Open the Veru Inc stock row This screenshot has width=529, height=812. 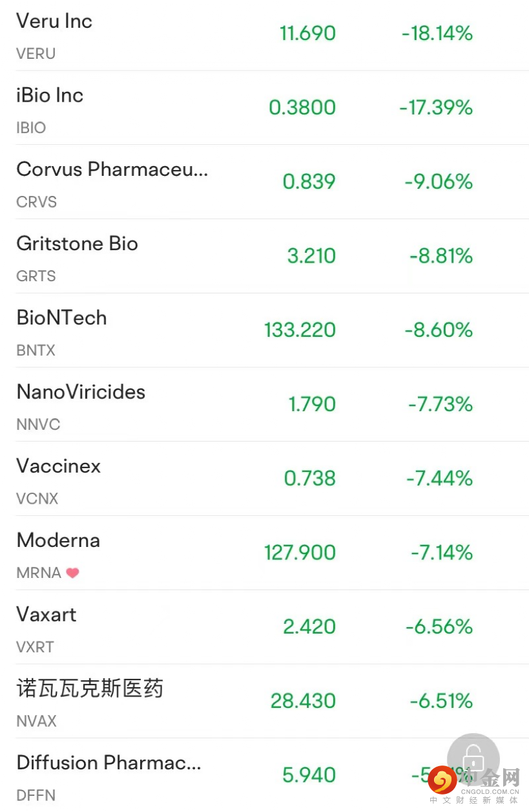(54, 21)
